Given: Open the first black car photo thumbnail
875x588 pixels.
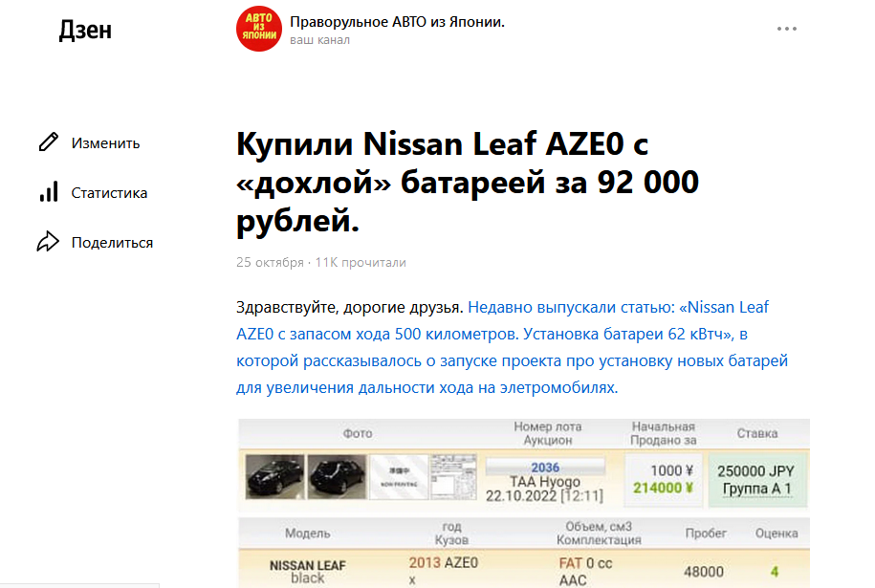Looking at the screenshot, I should click(274, 476).
